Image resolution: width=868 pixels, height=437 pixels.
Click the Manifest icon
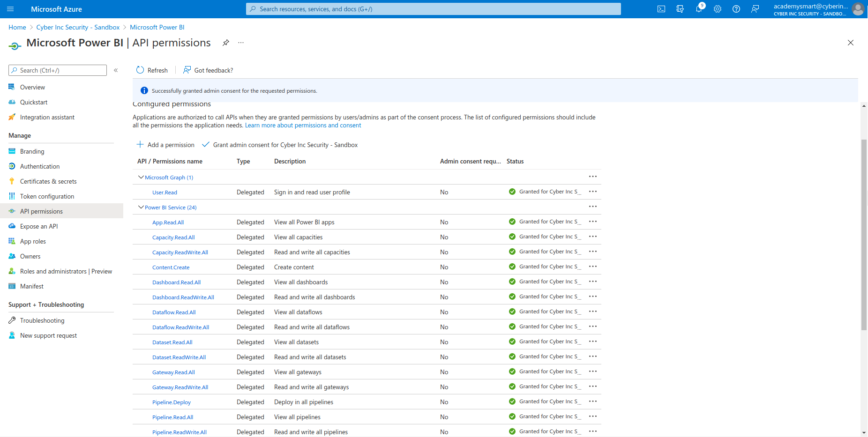pos(12,286)
